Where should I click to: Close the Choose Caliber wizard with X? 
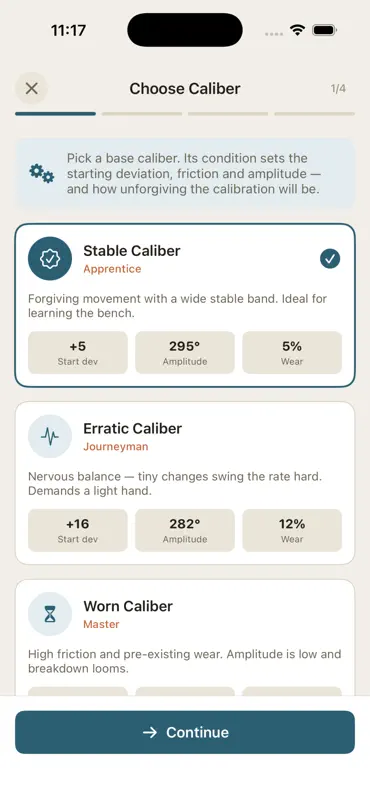click(x=32, y=89)
